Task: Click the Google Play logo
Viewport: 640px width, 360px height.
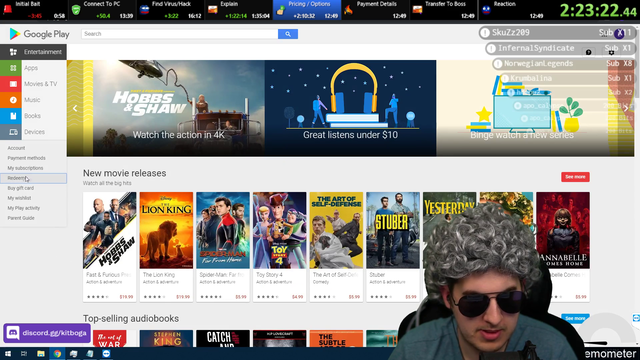Action: click(x=39, y=34)
